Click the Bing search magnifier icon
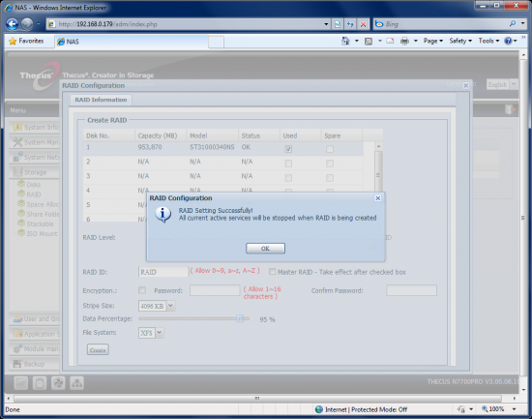Image resolution: width=532 pixels, height=419 pixels. (513, 24)
